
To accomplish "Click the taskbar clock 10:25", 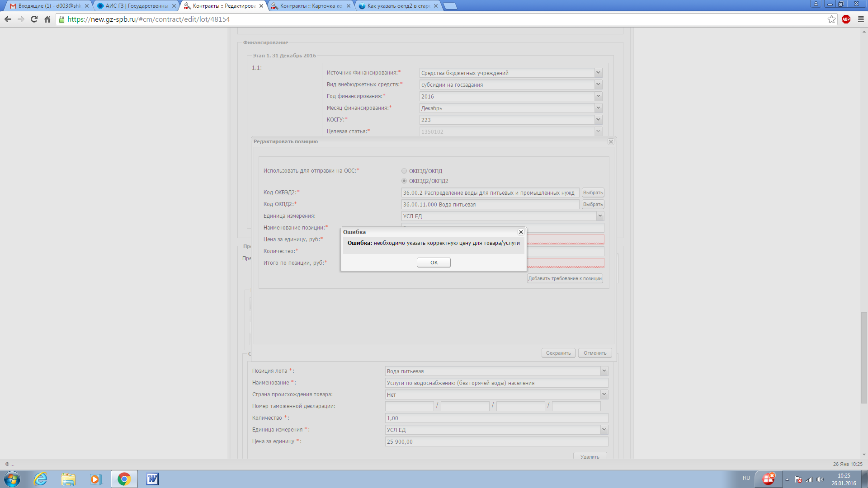I will coord(844,479).
